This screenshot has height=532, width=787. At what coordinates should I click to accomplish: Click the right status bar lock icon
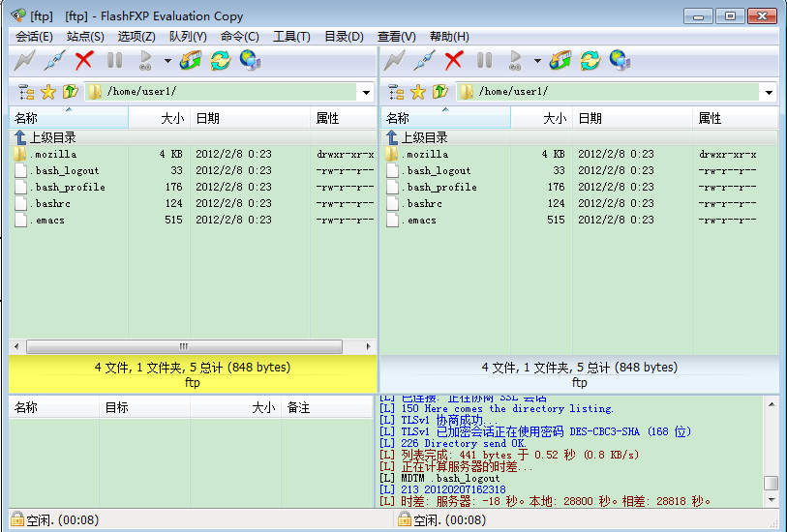tap(405, 519)
